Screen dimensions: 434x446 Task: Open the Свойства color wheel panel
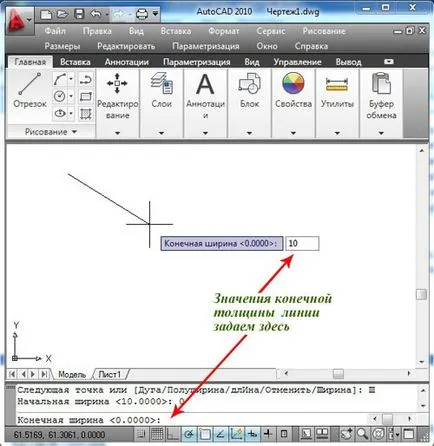[x=293, y=90]
